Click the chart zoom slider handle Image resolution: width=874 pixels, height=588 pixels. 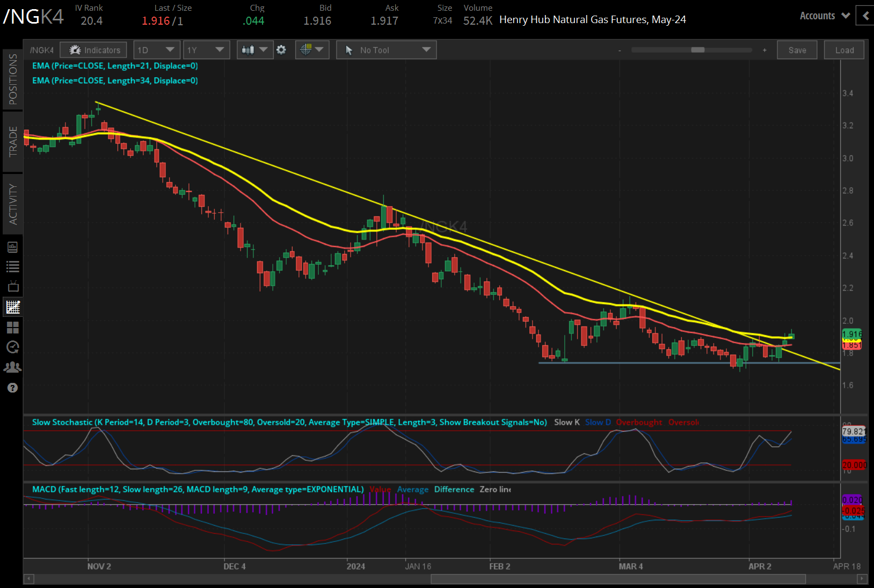point(697,50)
